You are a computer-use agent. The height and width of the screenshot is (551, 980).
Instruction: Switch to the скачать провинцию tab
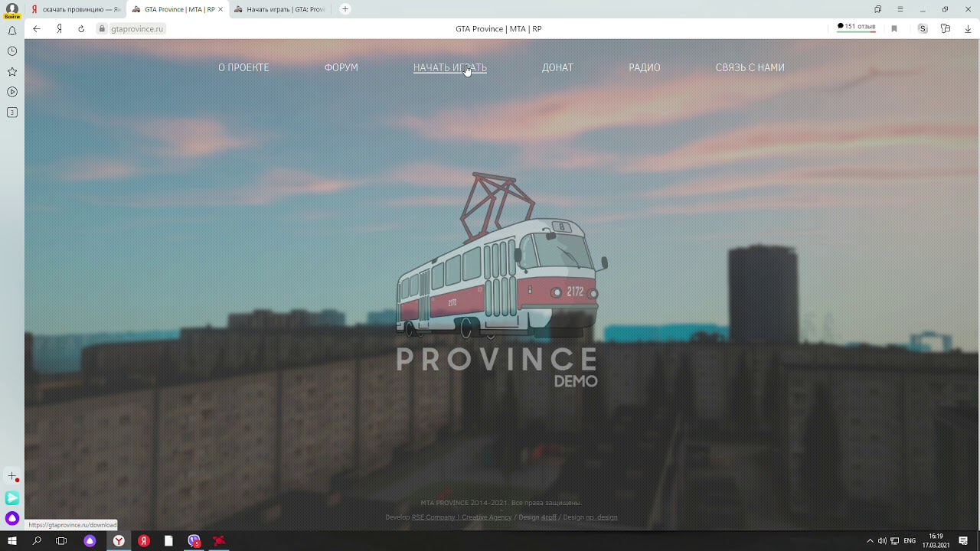[x=75, y=9]
